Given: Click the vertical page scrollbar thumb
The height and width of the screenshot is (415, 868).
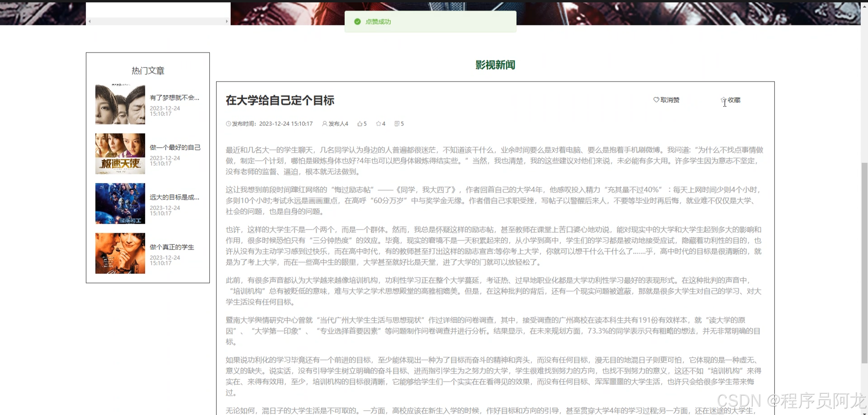Looking at the screenshot, I should (864, 263).
